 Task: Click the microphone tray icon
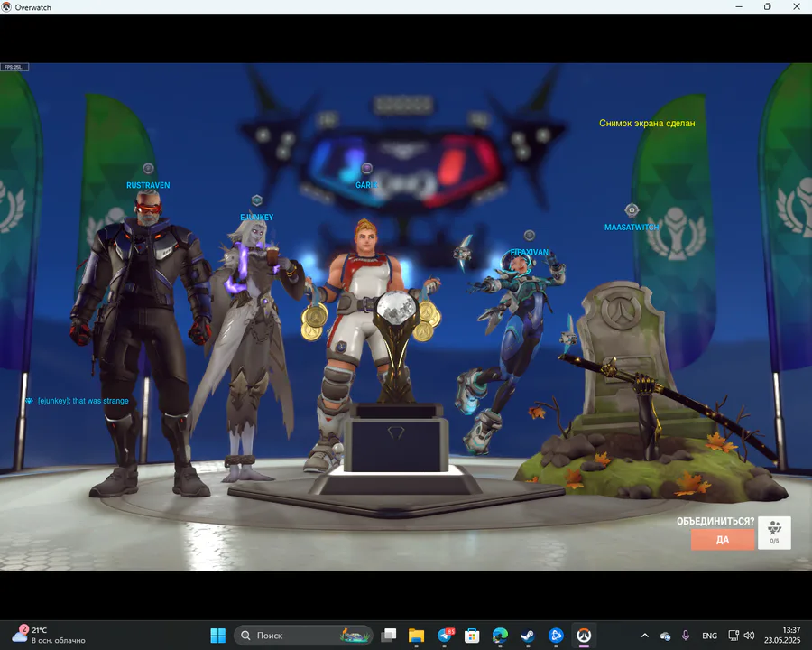tap(686, 635)
